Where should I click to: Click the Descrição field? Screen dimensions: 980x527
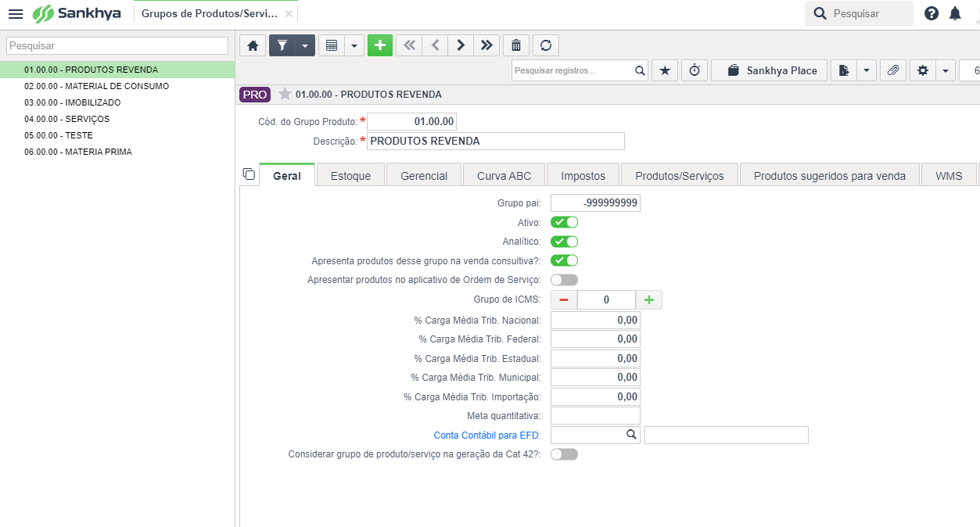pos(496,141)
